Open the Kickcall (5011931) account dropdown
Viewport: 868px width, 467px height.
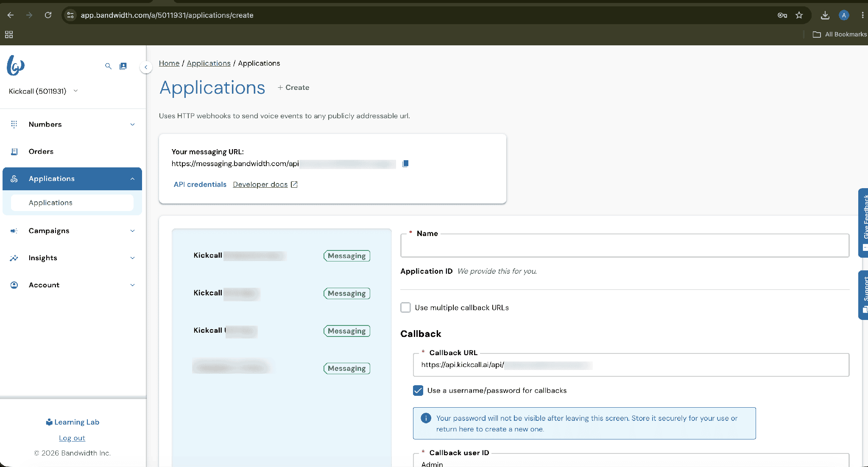pyautogui.click(x=44, y=91)
